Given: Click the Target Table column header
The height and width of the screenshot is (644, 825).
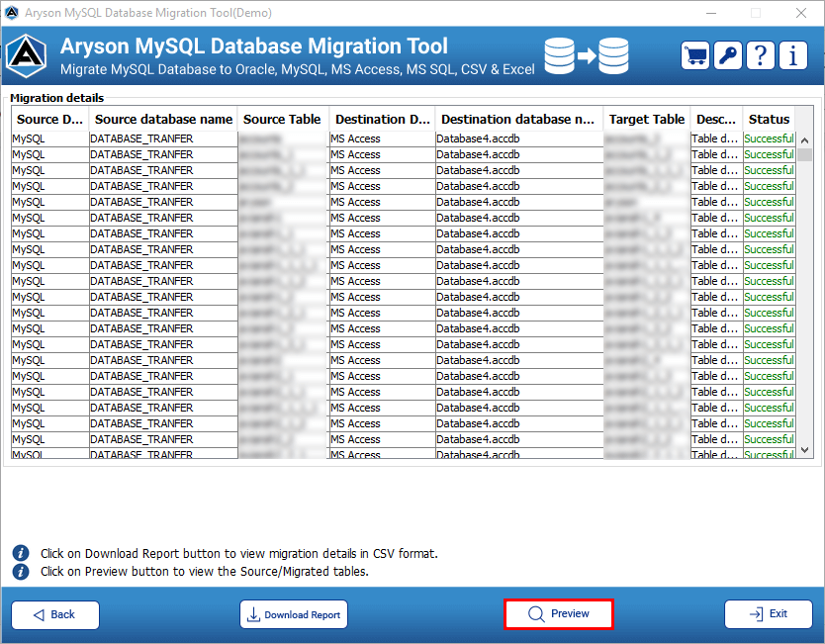Looking at the screenshot, I should click(647, 120).
